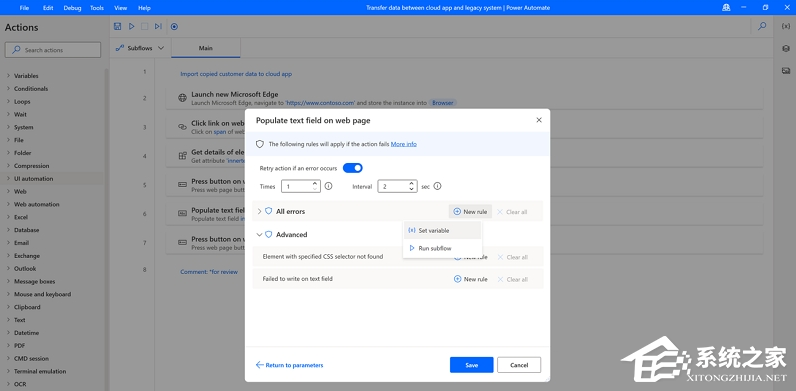Click Import copied customer data comment
Viewport: 796px width, 391px height.
click(236, 74)
